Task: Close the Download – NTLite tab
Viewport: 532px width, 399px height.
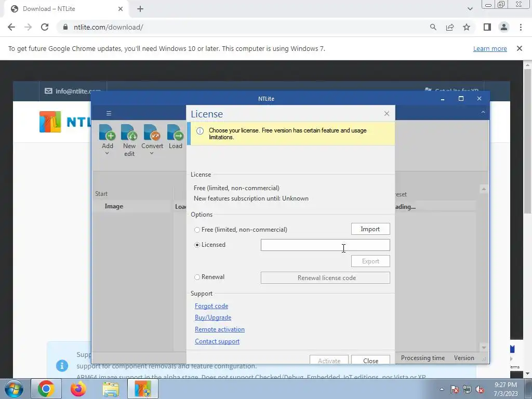Action: [121, 9]
